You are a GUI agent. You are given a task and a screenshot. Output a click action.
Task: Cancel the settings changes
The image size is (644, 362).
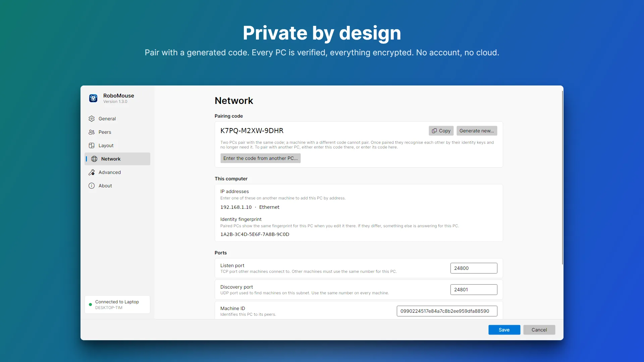[539, 330]
